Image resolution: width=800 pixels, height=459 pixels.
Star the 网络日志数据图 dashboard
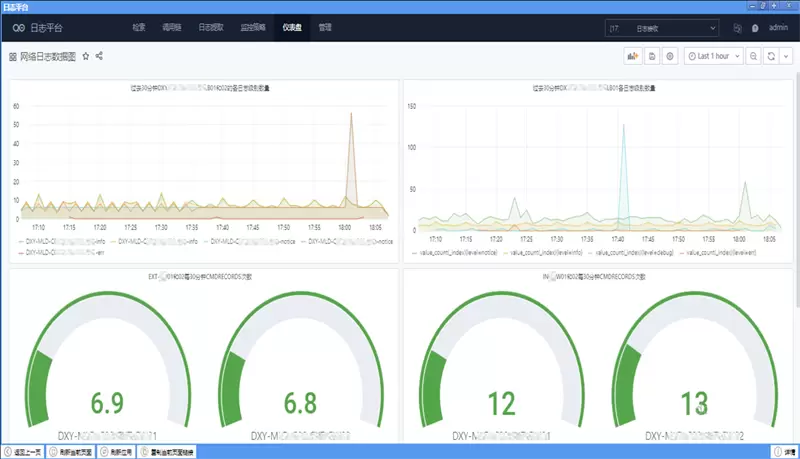click(x=86, y=57)
